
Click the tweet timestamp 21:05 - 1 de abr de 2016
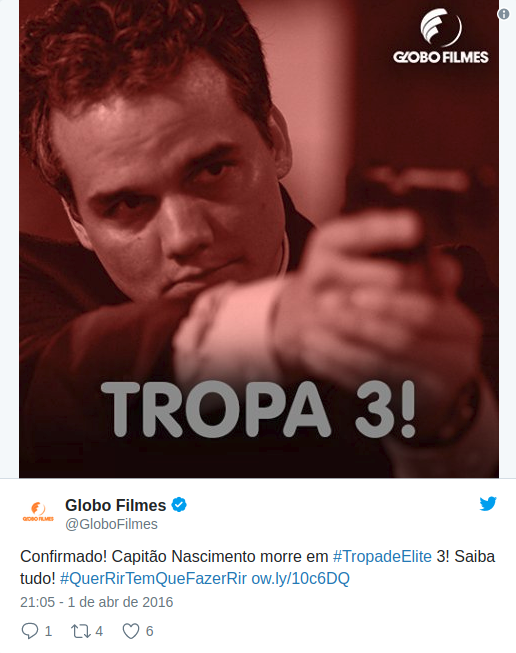97,602
